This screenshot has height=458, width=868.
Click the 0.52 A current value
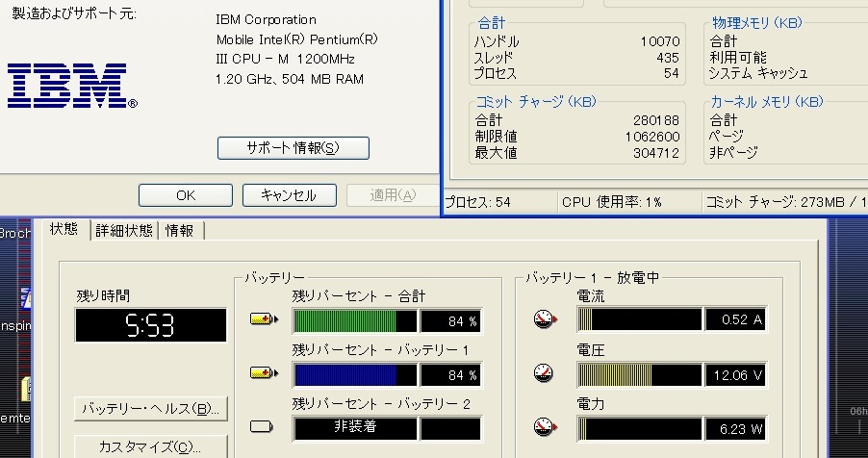(736, 319)
